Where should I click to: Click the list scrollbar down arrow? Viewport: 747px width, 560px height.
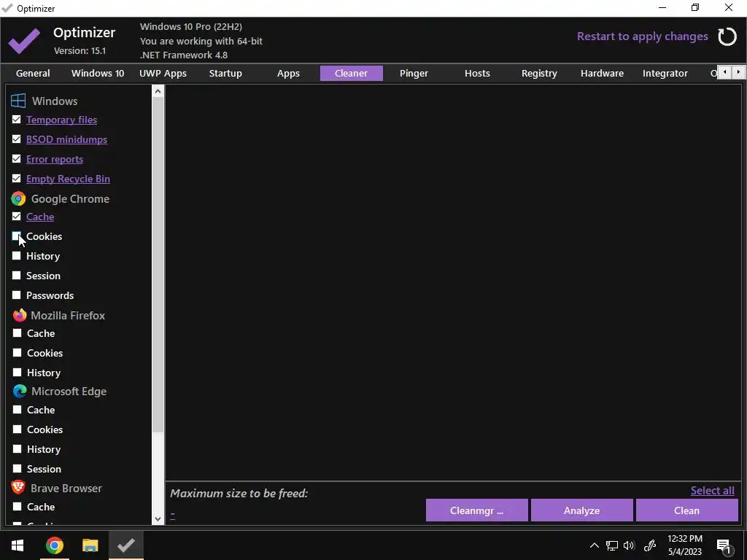click(x=158, y=519)
